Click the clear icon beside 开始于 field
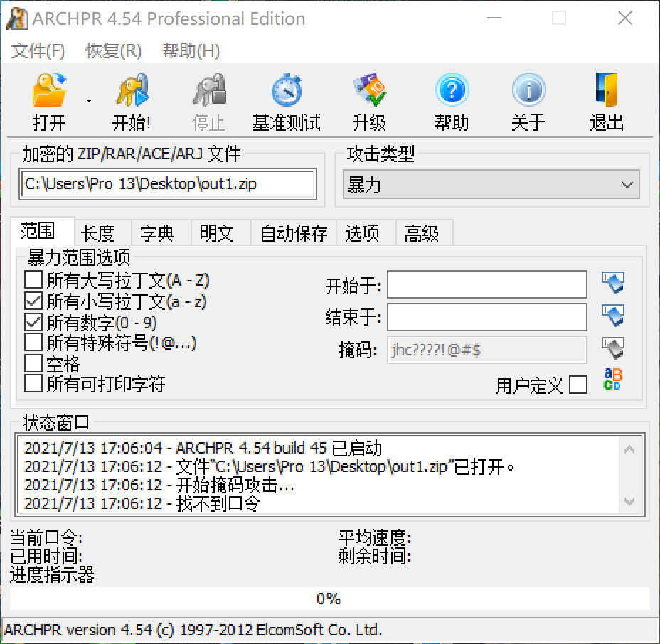The height and width of the screenshot is (644, 660). click(x=613, y=283)
